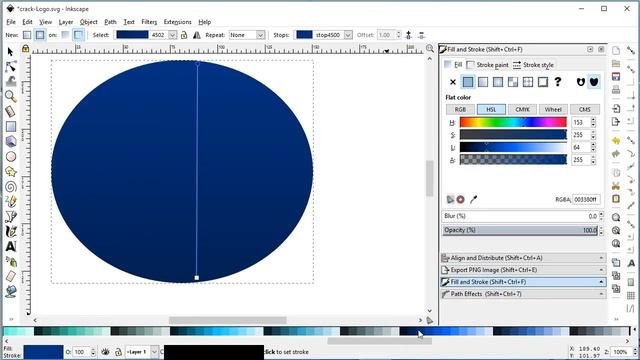The image size is (640, 360).
Task: Open the Layer menu
Action: (66, 22)
